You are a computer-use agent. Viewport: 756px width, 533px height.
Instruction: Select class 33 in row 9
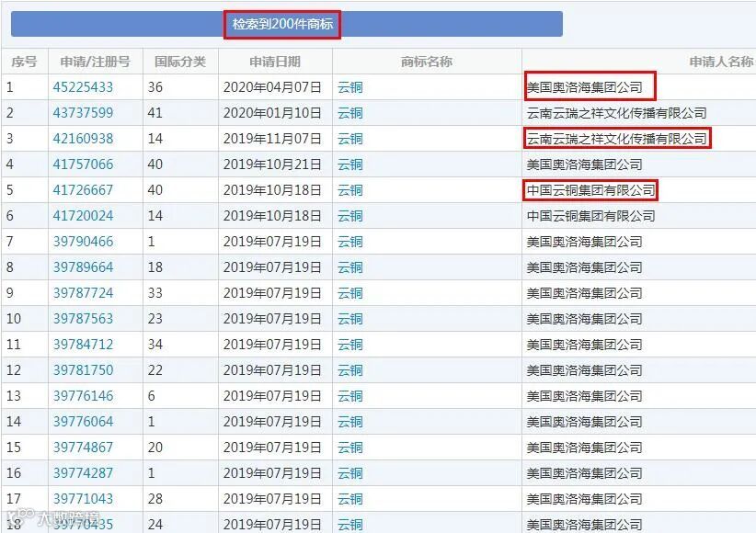(155, 293)
